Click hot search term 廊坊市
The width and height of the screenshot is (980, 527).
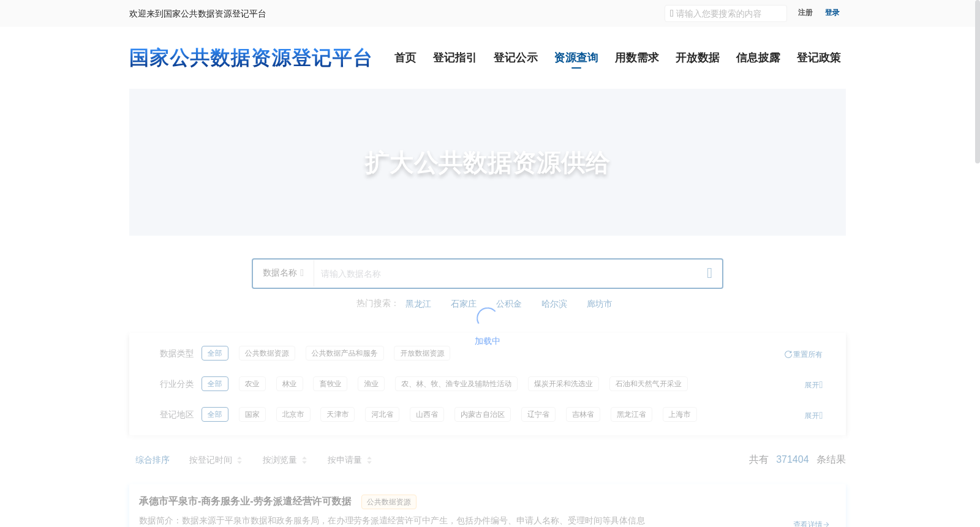point(600,304)
